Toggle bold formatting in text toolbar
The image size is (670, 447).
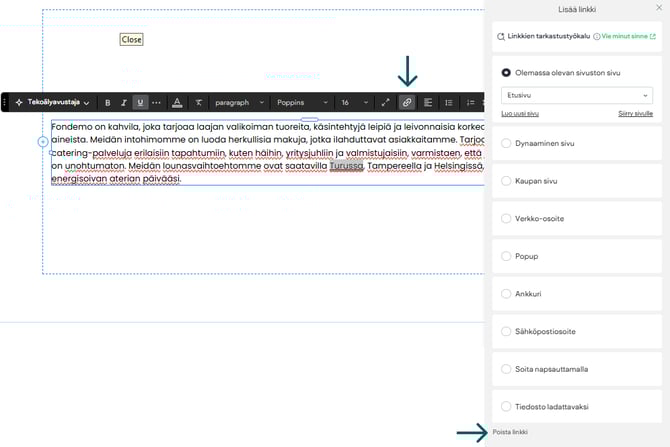[108, 103]
